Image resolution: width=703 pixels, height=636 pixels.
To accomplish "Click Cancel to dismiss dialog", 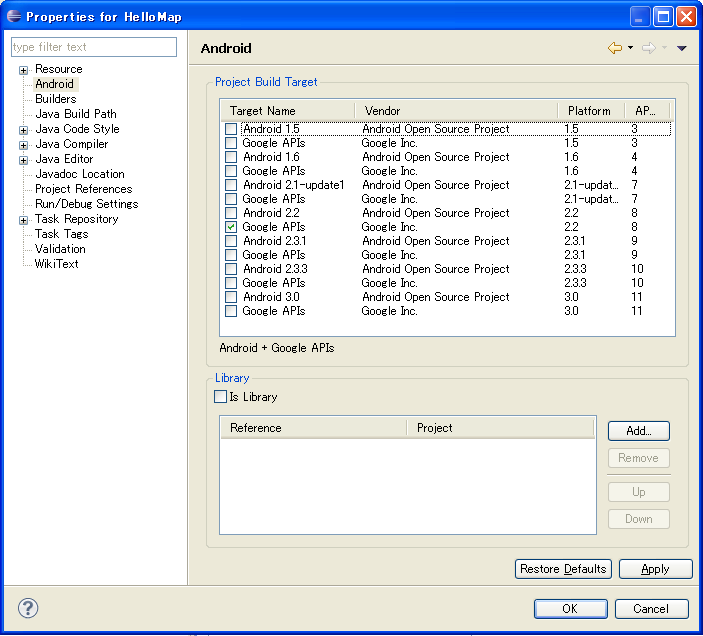I will click(651, 609).
